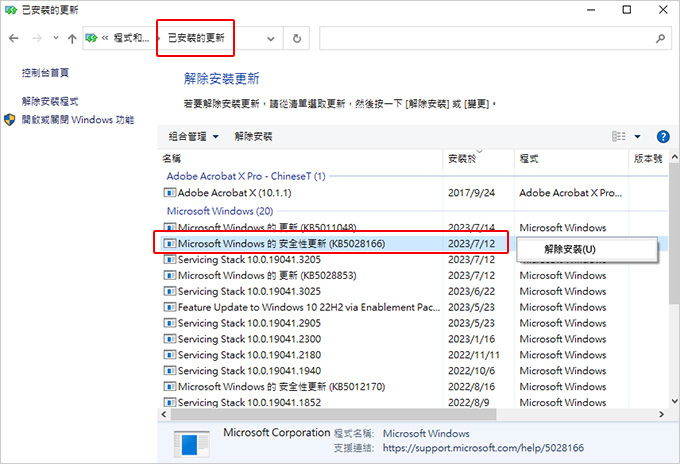The height and width of the screenshot is (464, 680).
Task: Click the list's vertical scrollbar thumb
Action: (674, 234)
